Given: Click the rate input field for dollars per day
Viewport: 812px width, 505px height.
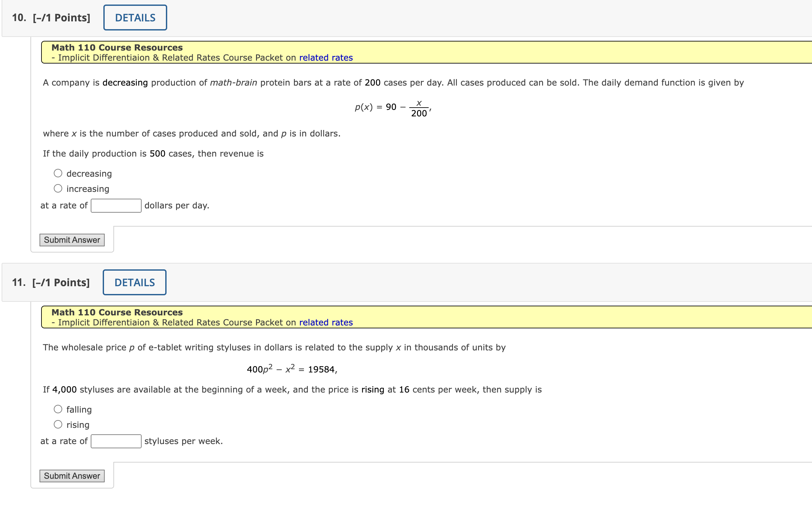Looking at the screenshot, I should [x=116, y=206].
